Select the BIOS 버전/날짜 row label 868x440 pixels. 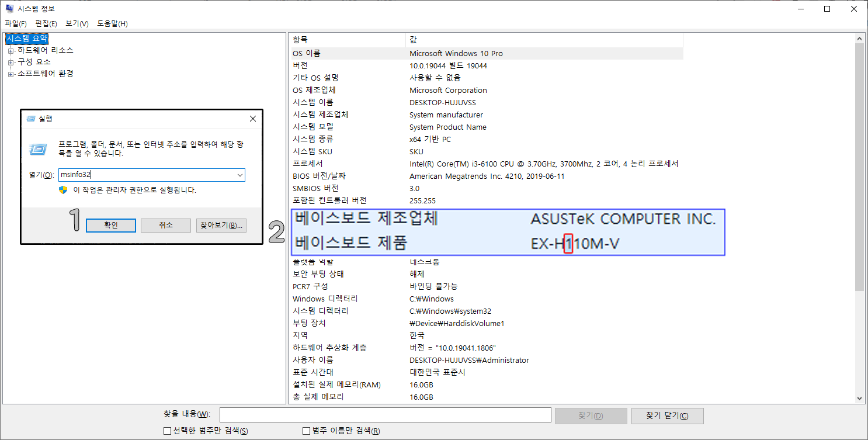tap(320, 176)
